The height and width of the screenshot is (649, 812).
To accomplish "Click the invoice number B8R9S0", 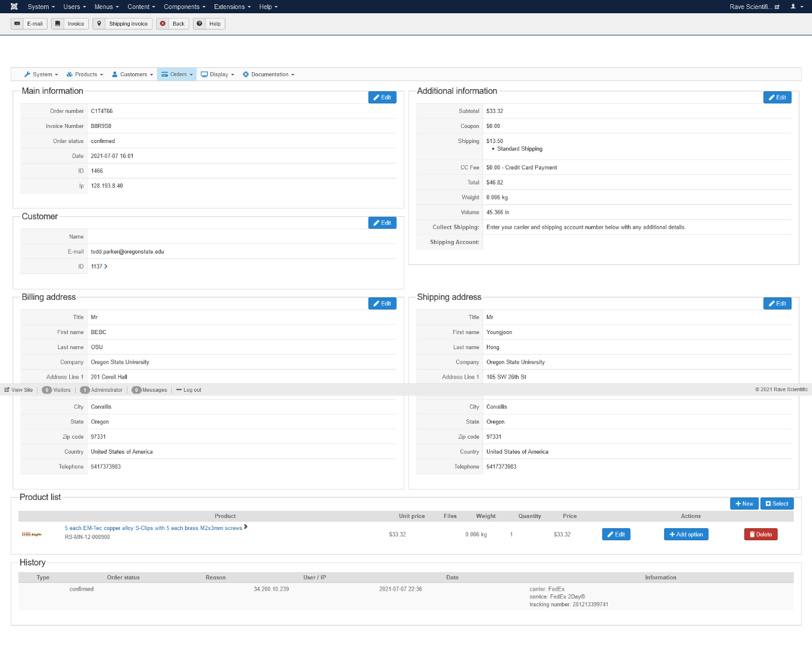I will [101, 126].
